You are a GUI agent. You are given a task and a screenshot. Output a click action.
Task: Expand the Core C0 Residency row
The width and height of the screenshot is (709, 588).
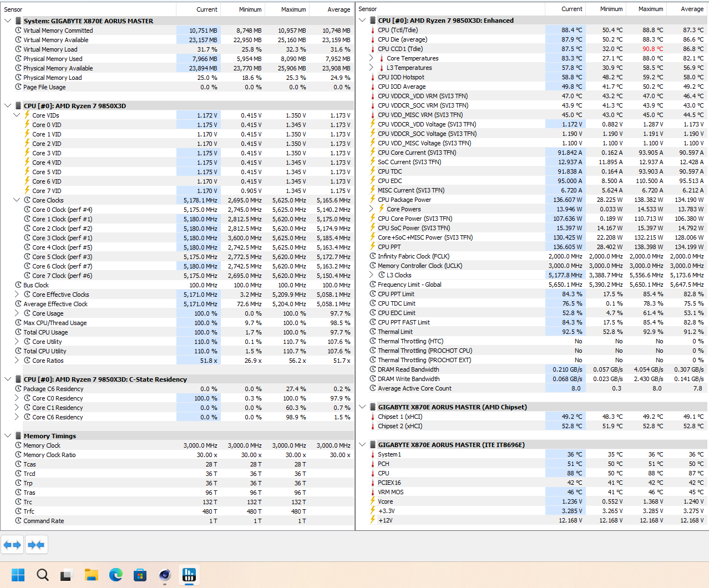click(17, 398)
